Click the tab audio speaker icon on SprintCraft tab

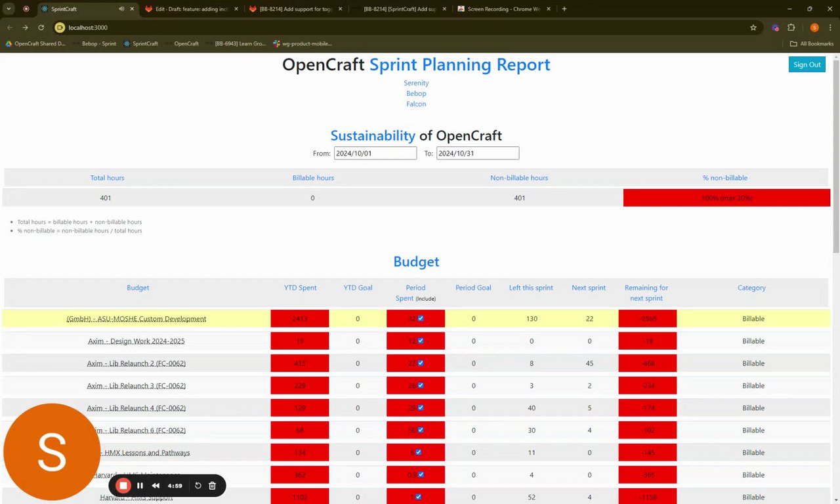121,9
